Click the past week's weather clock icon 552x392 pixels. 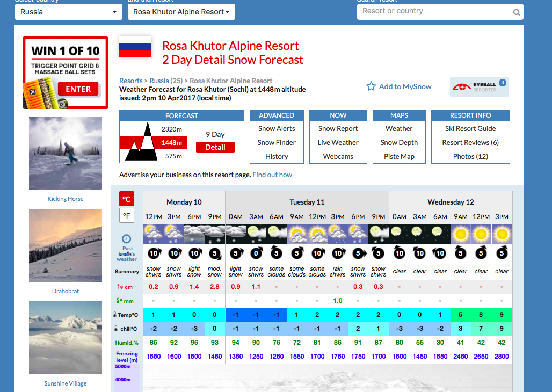click(x=126, y=239)
